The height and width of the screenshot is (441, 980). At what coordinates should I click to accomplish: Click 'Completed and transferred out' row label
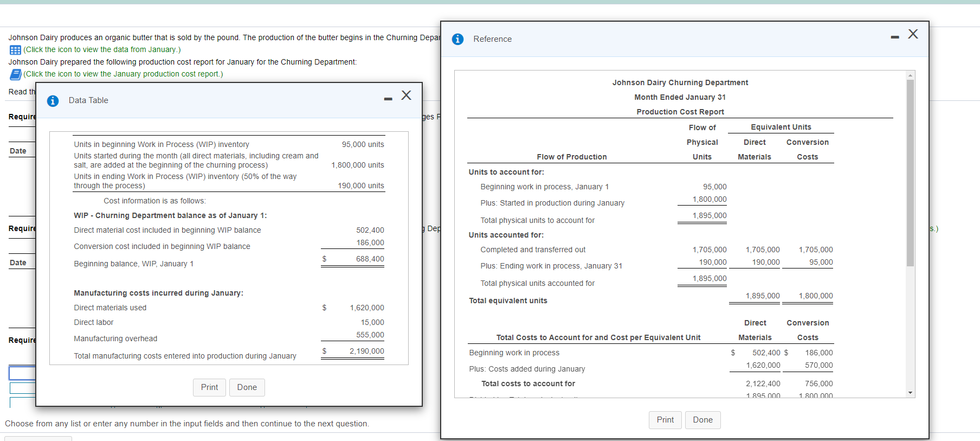point(533,250)
